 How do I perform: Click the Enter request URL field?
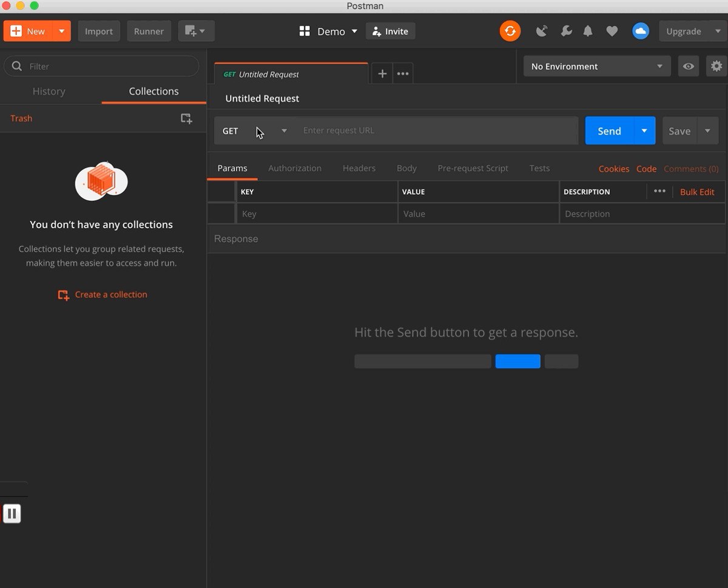(x=437, y=130)
